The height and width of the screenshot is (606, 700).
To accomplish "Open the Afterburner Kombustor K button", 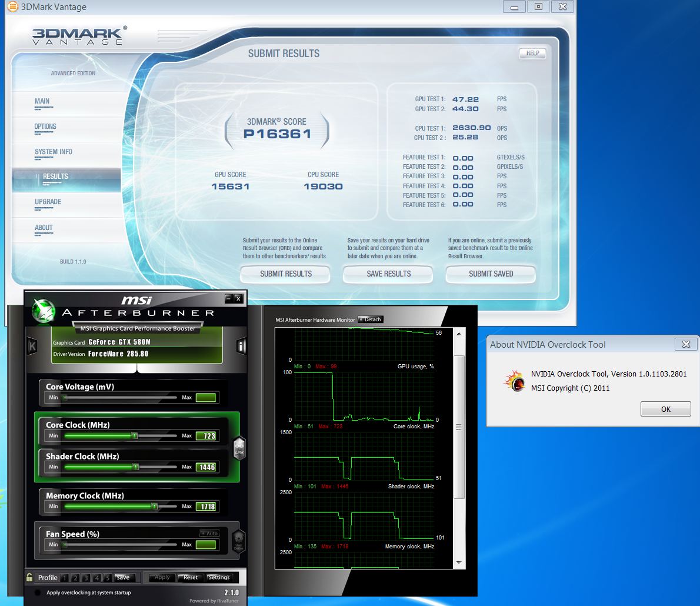I will pyautogui.click(x=32, y=346).
